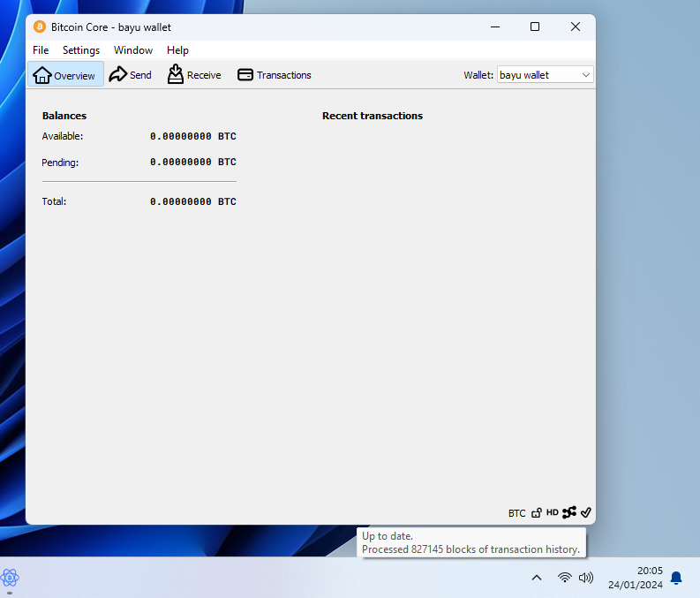Open volume control in taskbar
700x598 pixels.
(x=586, y=578)
